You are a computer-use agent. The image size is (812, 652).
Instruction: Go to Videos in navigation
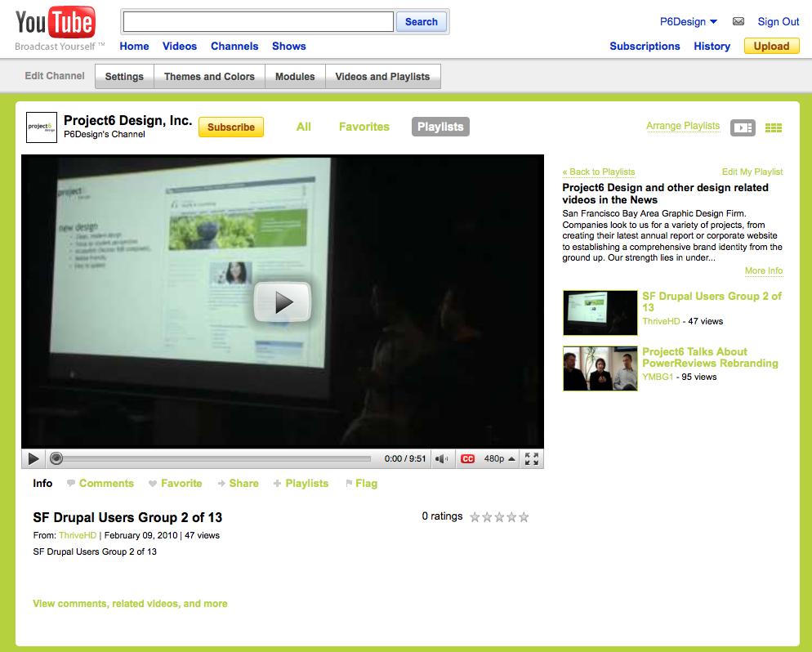tap(180, 46)
